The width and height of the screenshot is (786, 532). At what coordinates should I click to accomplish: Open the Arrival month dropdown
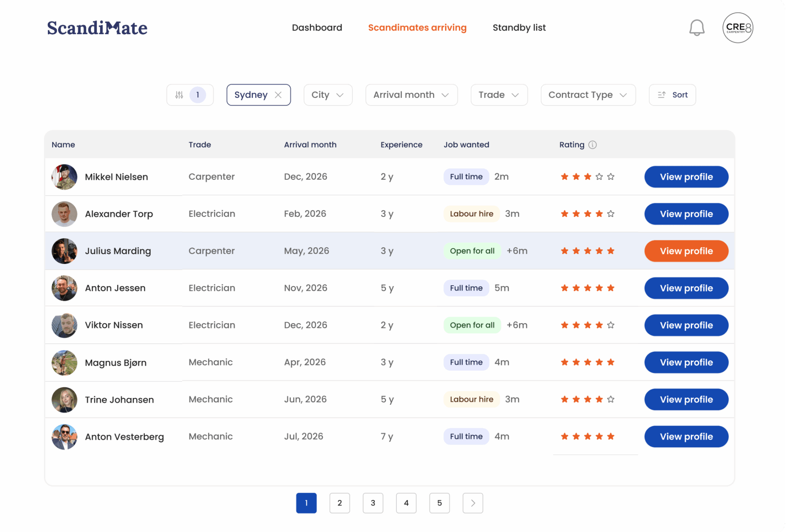point(411,95)
